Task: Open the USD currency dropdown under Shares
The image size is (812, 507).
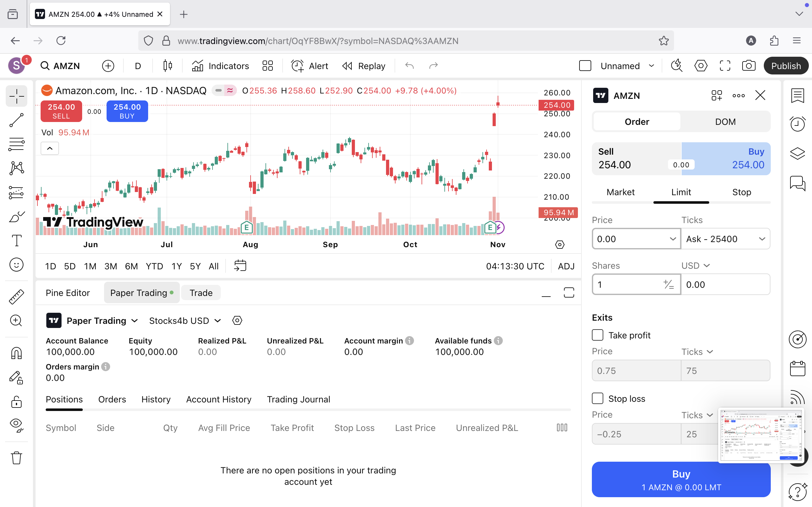Action: [x=696, y=265]
